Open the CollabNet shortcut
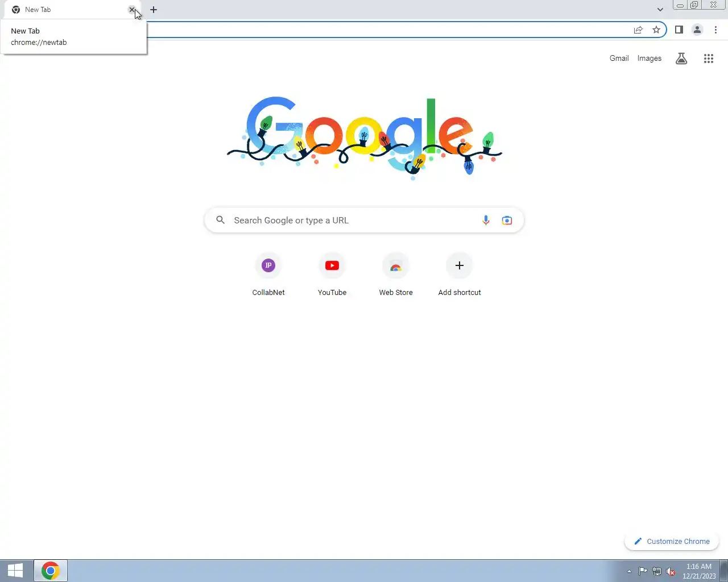 (268, 275)
